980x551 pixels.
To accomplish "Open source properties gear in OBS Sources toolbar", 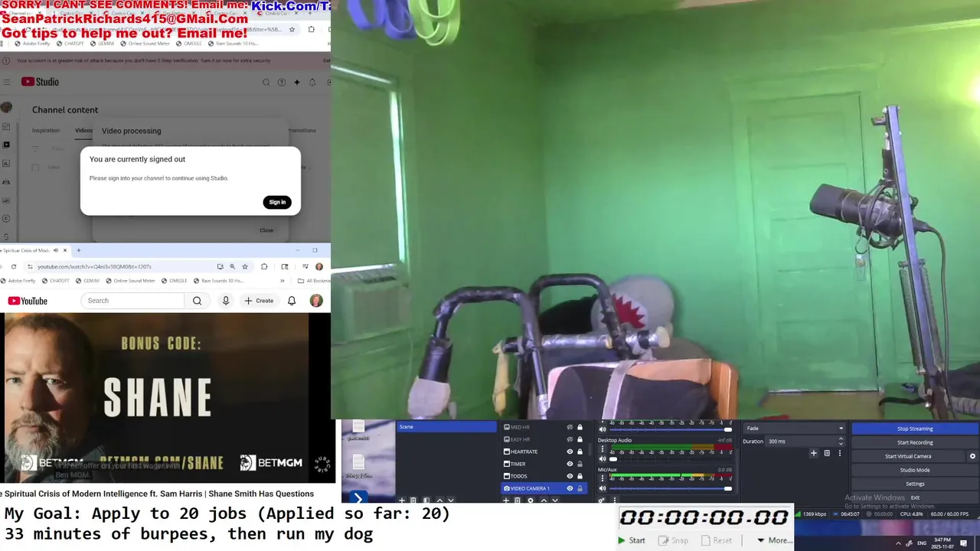I will (530, 500).
